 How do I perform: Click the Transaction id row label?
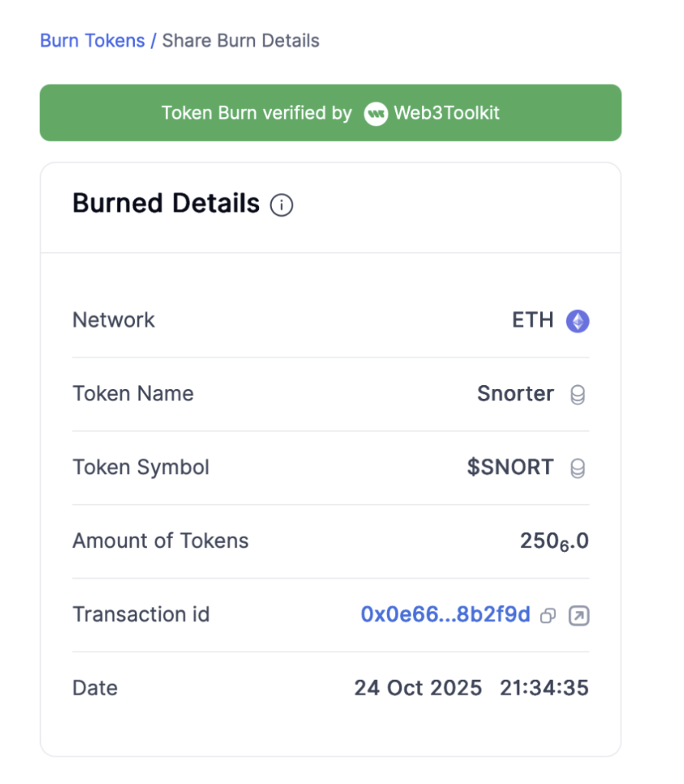pos(141,614)
